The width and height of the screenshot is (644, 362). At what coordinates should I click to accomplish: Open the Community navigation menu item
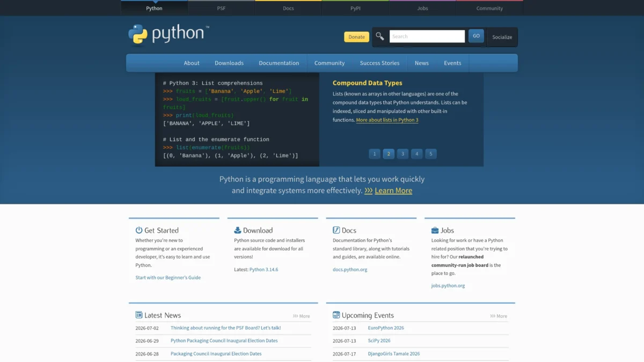[x=330, y=63]
